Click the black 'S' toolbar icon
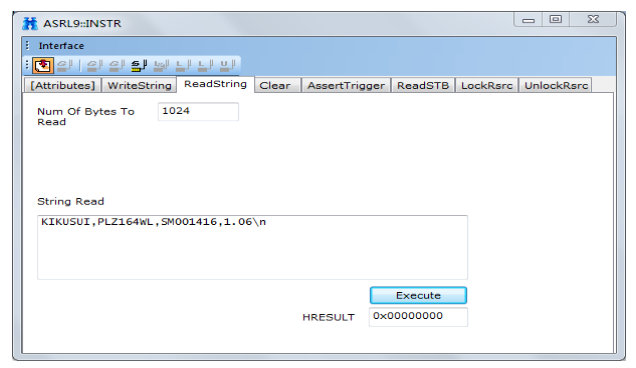This screenshot has height=368, width=636. (x=139, y=65)
